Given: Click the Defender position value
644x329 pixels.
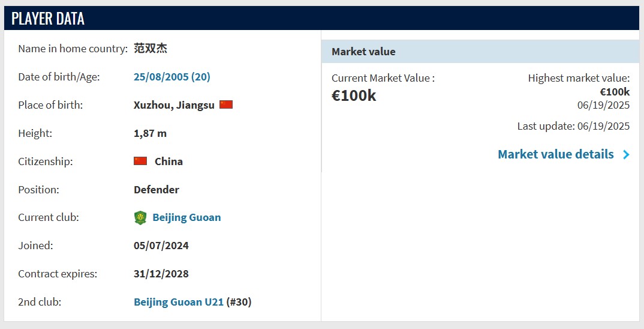Looking at the screenshot, I should tap(157, 190).
